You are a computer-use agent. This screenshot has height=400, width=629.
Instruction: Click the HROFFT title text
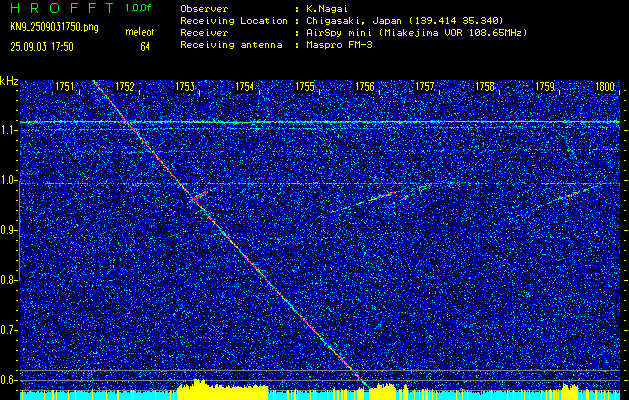(62, 8)
